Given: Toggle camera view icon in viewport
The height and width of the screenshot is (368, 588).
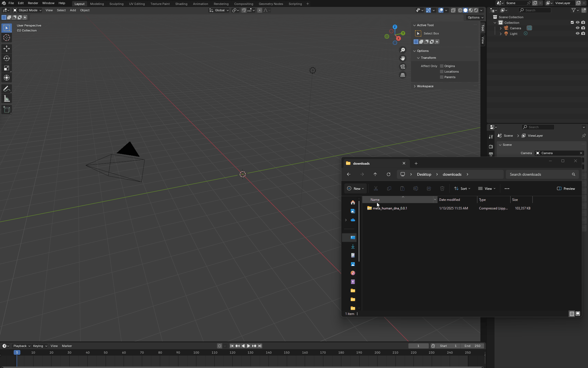Looking at the screenshot, I should click(403, 67).
